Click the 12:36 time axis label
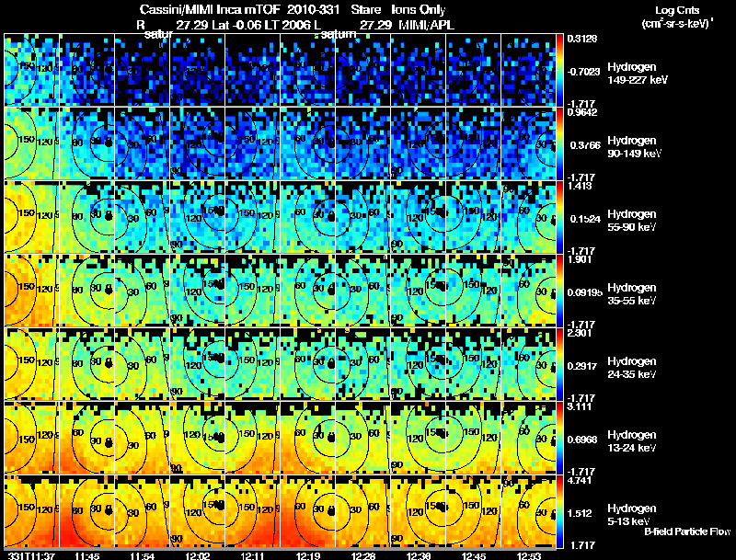736x560 pixels. click(x=419, y=555)
